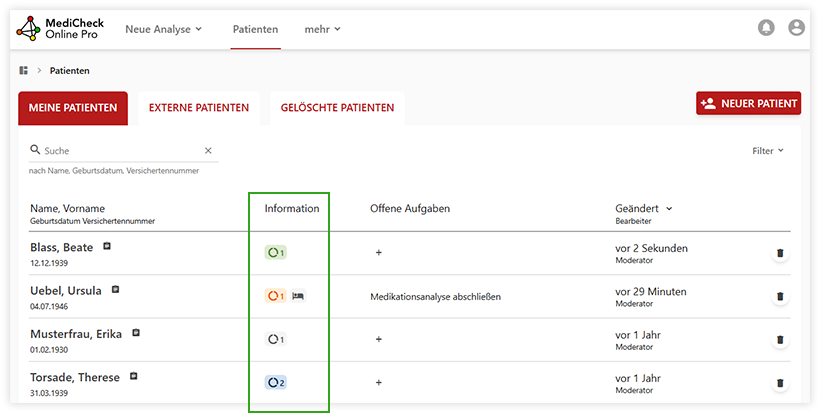This screenshot has width=823, height=420.
Task: Click the blue information badge for Torsade
Action: pyautogui.click(x=276, y=382)
